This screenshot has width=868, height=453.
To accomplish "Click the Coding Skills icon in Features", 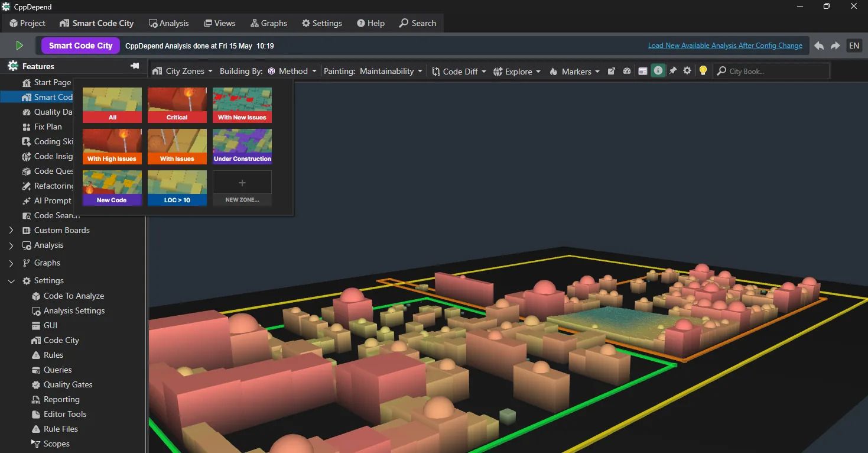I will (x=26, y=141).
